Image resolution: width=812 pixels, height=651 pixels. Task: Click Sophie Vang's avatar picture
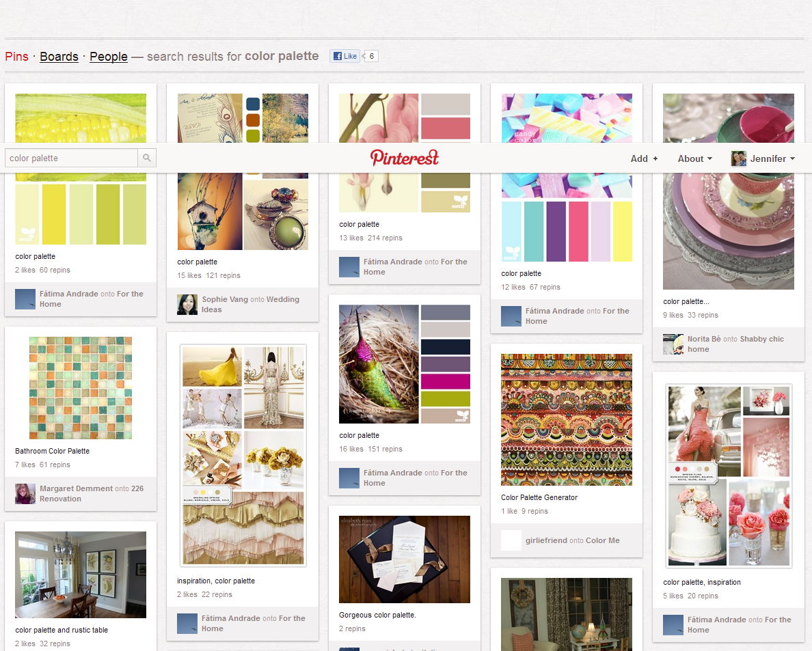[x=187, y=305]
